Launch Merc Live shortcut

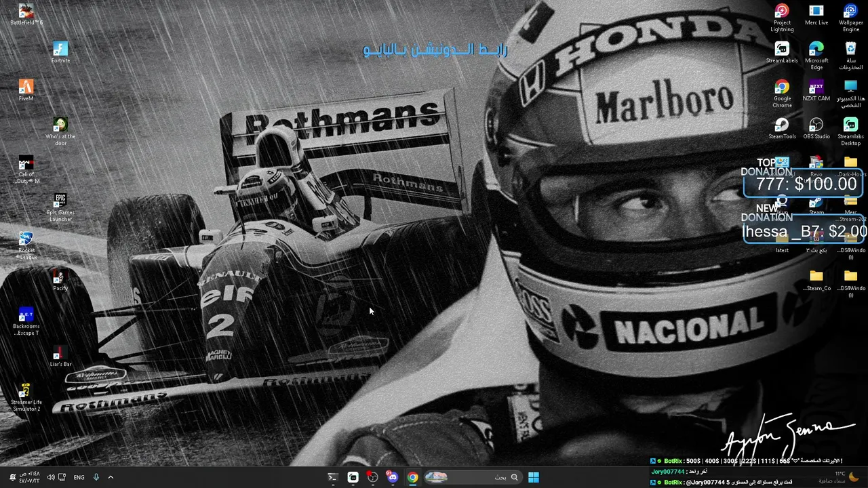pos(816,14)
